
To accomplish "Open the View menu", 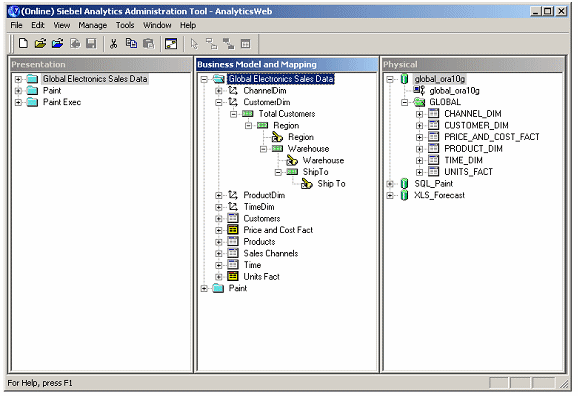I will tap(62, 25).
